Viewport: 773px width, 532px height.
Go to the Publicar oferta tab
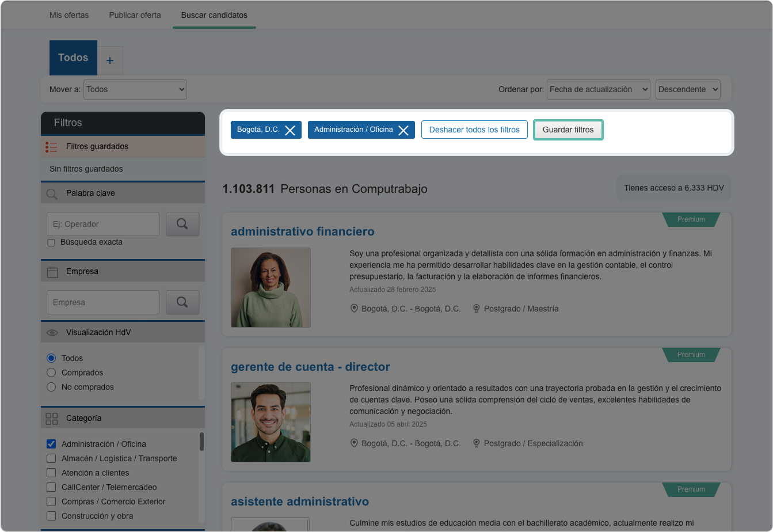tap(135, 15)
